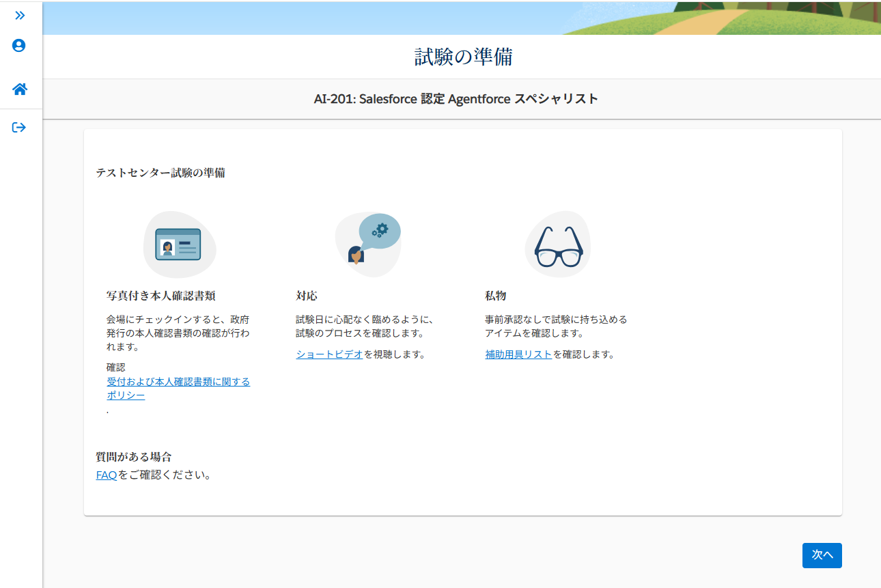Viewport: 881px width, 588px height.
Task: Expand the sidebar with double-chevron icon
Action: [x=20, y=15]
